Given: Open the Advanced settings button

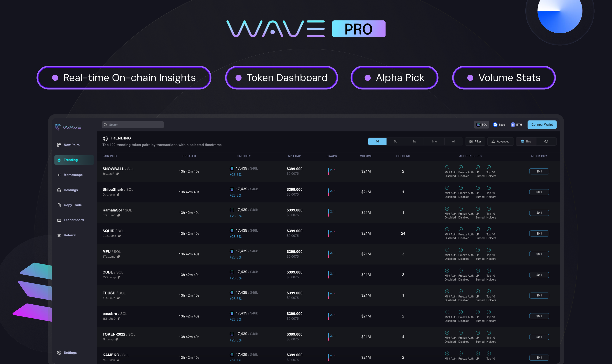Looking at the screenshot, I should [500, 142].
